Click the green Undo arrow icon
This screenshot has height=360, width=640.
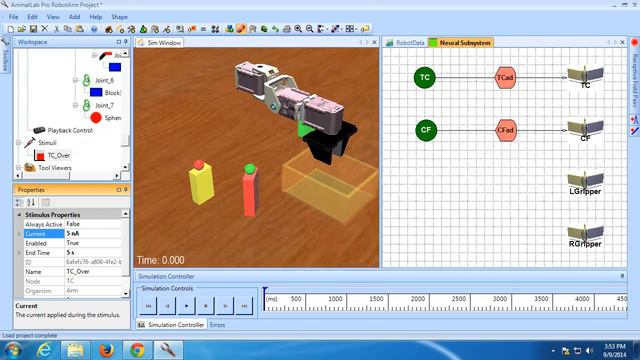276,29
